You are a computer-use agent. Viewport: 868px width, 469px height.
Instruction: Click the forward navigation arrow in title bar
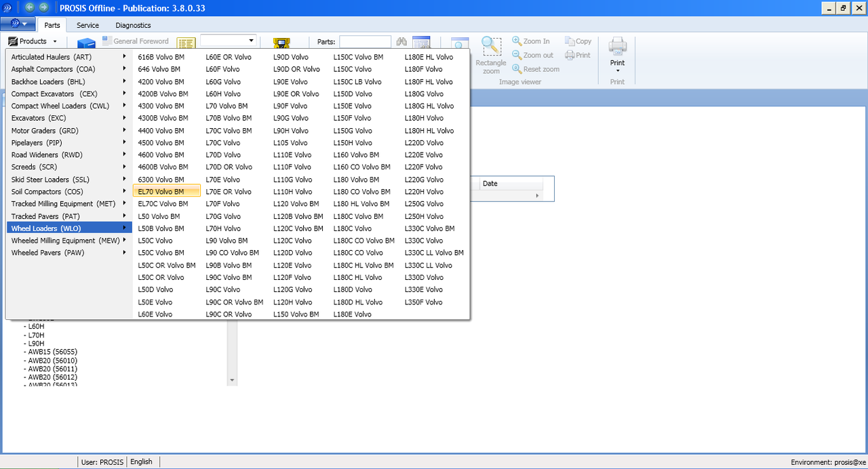point(43,7)
